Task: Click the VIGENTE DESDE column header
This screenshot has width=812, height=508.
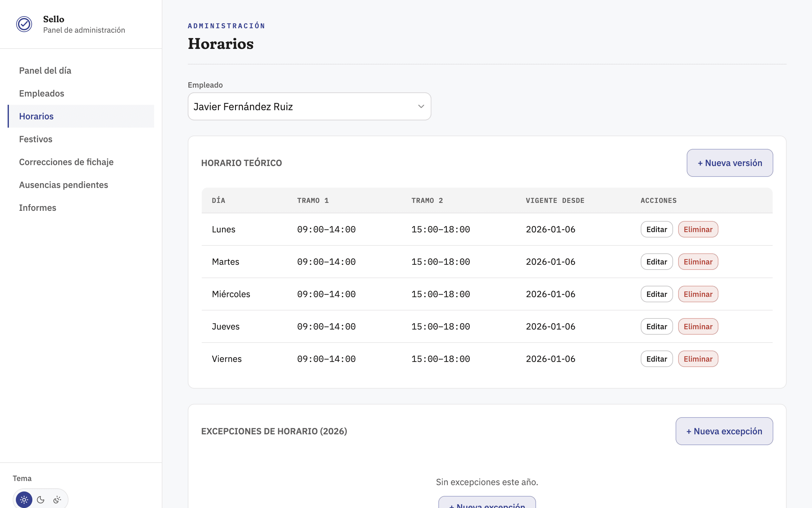Action: click(x=555, y=201)
